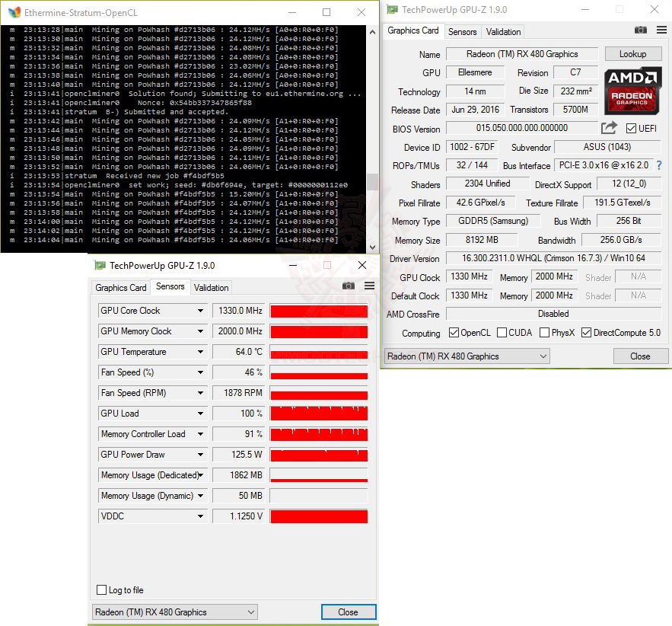
Task: Click the GPU name field Radeon RX 480
Action: (x=521, y=54)
